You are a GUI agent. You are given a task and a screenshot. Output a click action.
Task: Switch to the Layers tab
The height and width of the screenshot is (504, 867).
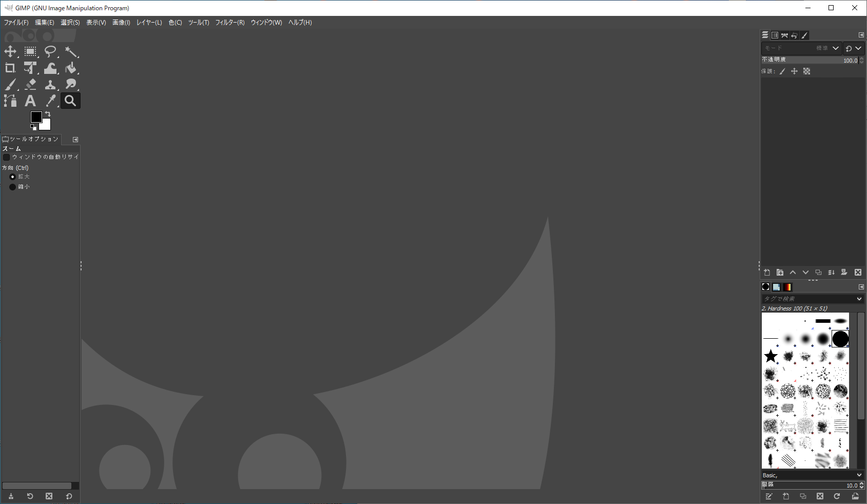point(765,35)
